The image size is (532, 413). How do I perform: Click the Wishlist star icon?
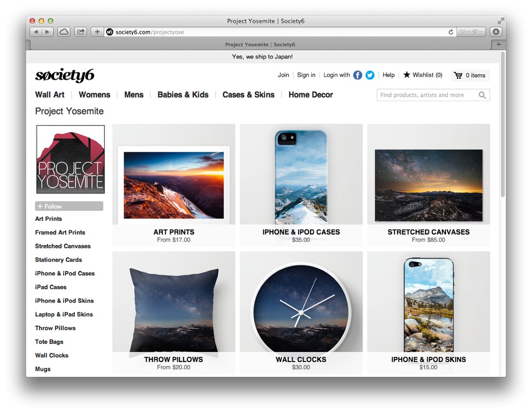pyautogui.click(x=406, y=75)
